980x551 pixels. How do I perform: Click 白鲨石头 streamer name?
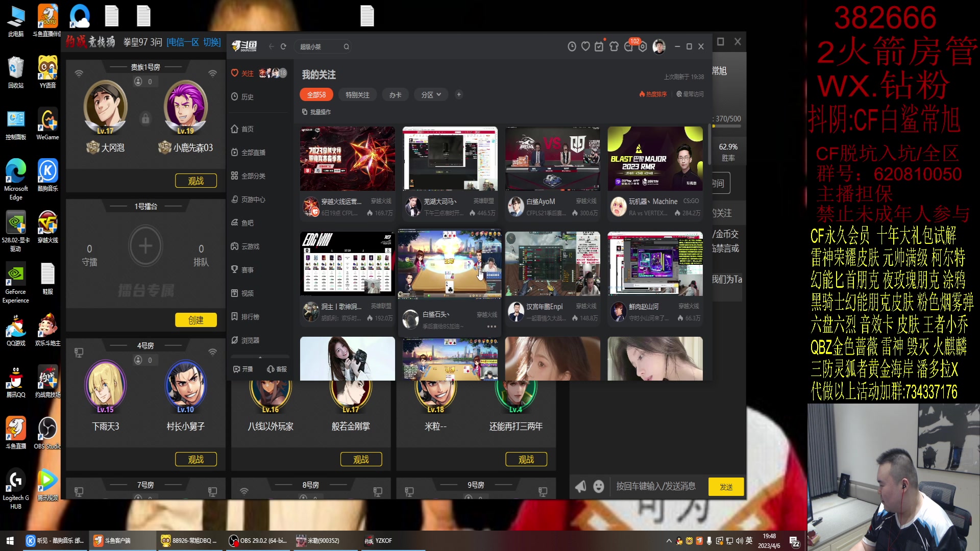pos(436,314)
